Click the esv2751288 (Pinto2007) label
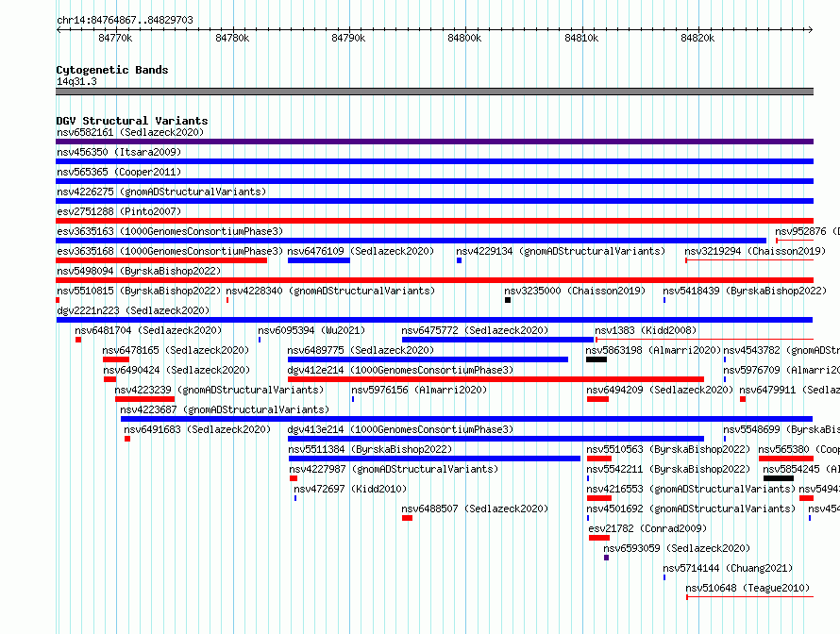The width and height of the screenshot is (840, 634). pos(119,211)
